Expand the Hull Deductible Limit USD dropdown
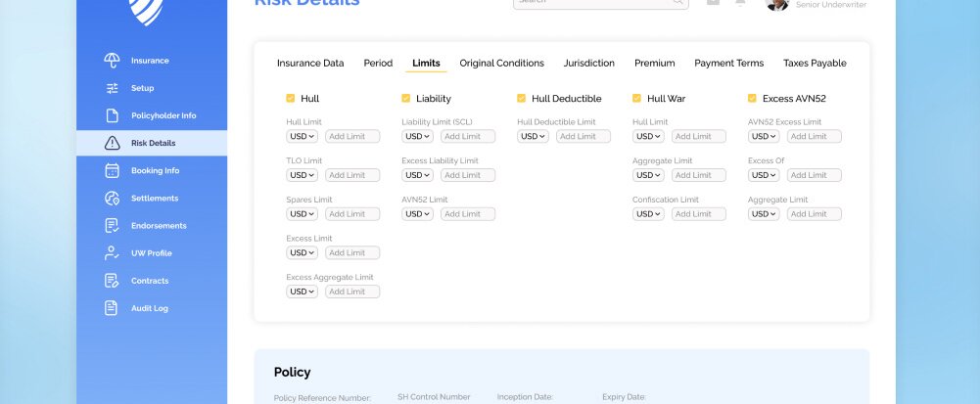The image size is (980, 404). pyautogui.click(x=533, y=136)
